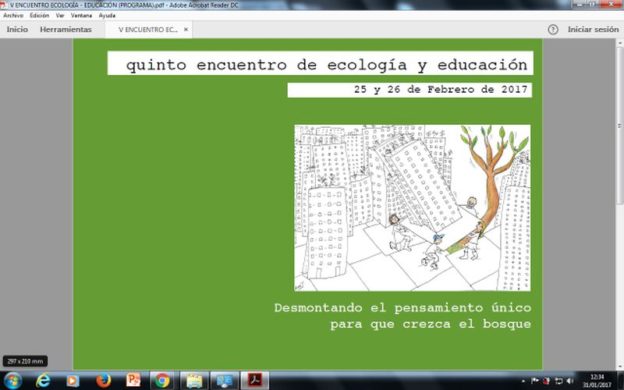Open the Edición menu
The width and height of the screenshot is (624, 390).
click(39, 16)
